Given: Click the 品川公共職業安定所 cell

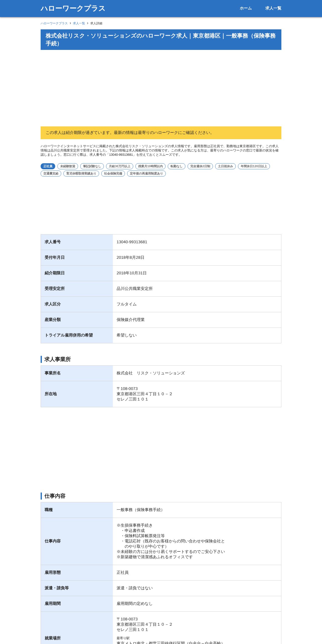Looking at the screenshot, I should coord(197,289).
